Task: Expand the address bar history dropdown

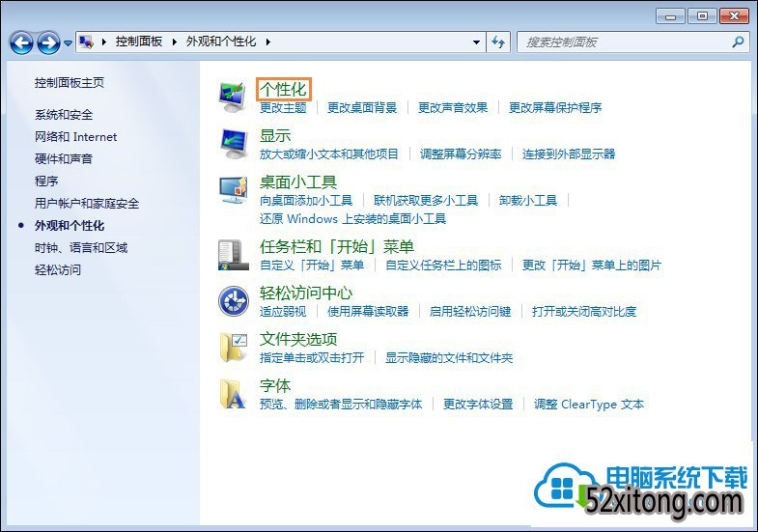Action: point(476,42)
